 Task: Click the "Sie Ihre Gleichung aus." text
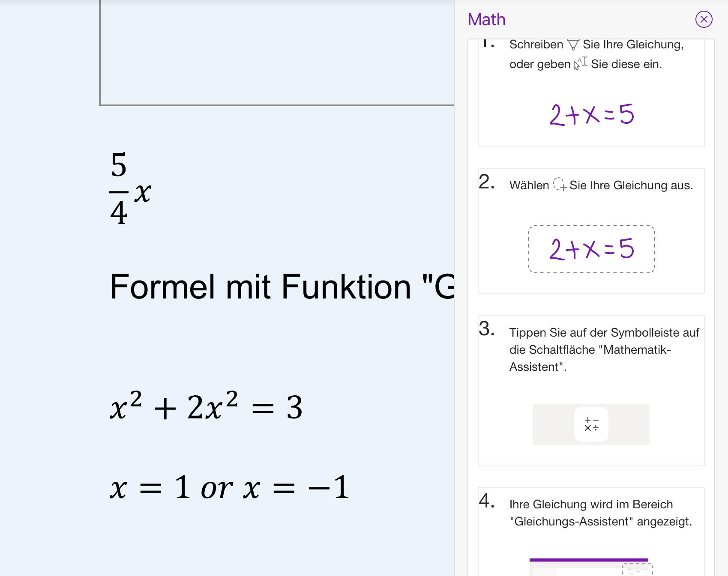(x=631, y=185)
